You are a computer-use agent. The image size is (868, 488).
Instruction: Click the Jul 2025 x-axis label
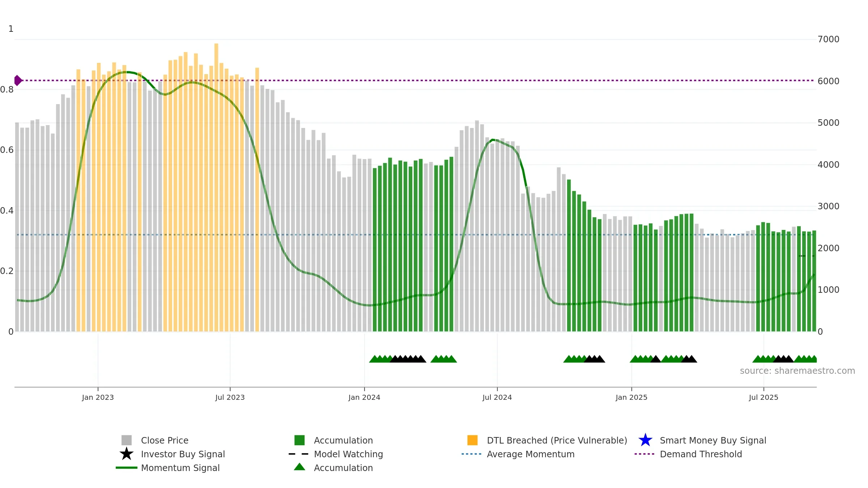click(763, 398)
